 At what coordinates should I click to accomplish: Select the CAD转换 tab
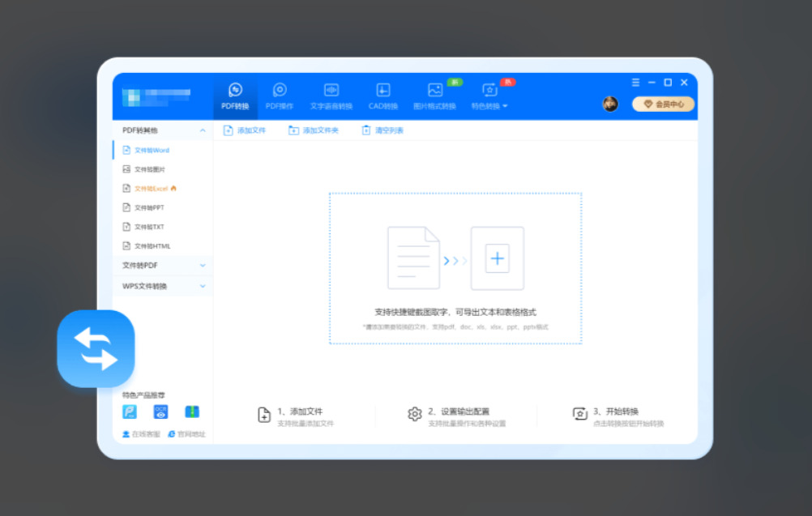tap(383, 96)
